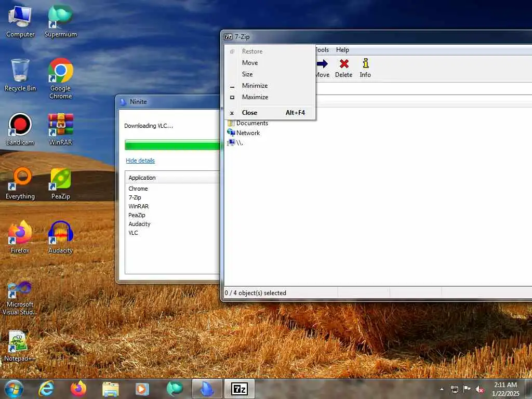
Task: Click the Hide details link in Ninite
Action: pyautogui.click(x=140, y=161)
